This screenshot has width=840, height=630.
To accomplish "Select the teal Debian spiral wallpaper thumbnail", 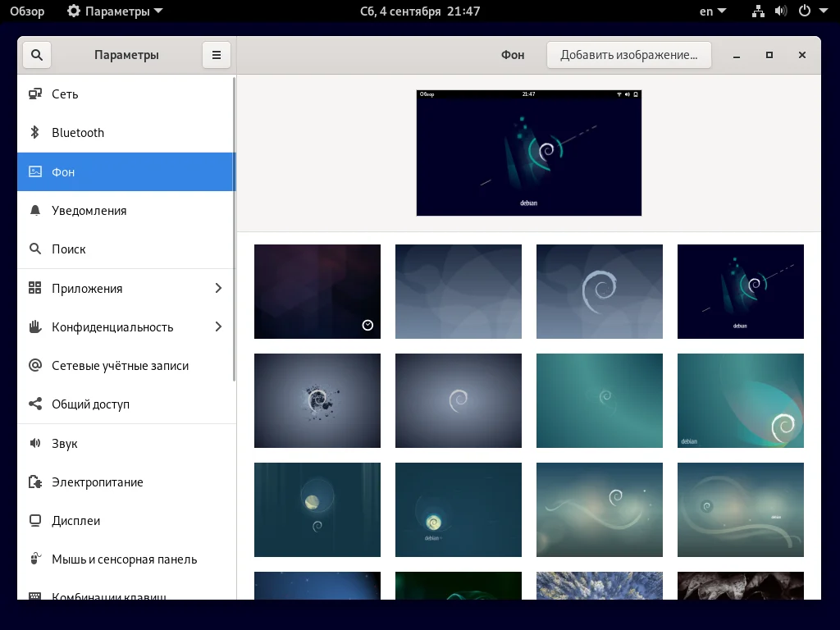I will [600, 400].
